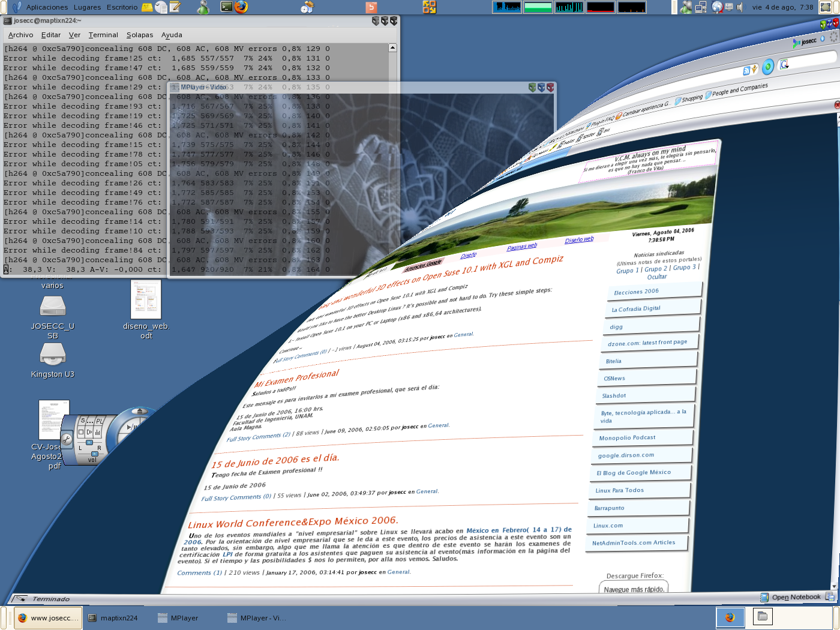The height and width of the screenshot is (630, 840).
Task: Click the globe web tray icon
Action: click(x=717, y=7)
